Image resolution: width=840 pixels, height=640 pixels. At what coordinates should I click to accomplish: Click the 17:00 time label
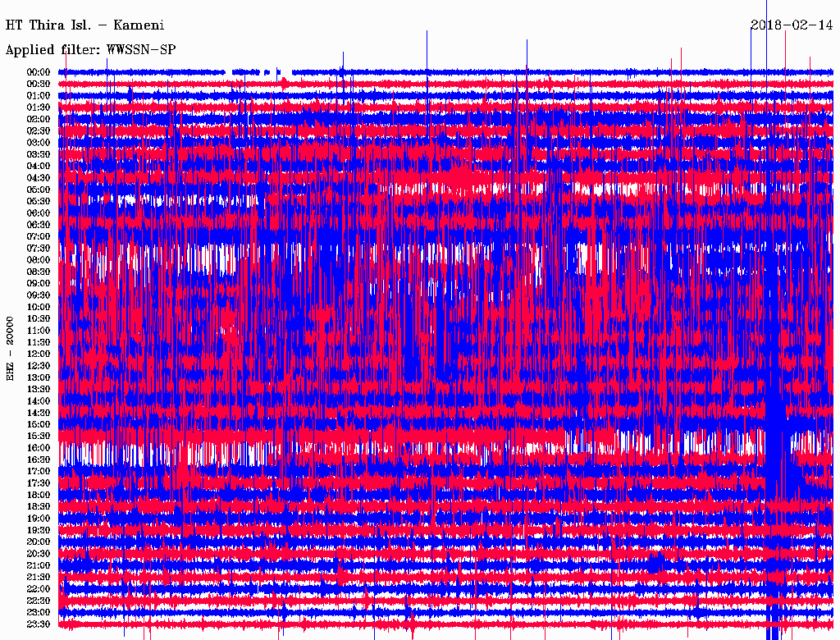tap(39, 471)
